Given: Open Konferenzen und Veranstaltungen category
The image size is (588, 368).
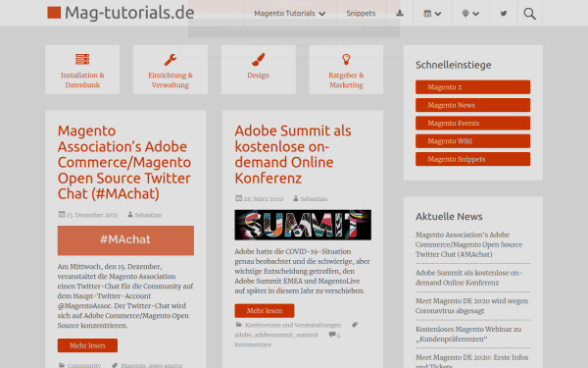Looking at the screenshot, I should coord(293,325).
